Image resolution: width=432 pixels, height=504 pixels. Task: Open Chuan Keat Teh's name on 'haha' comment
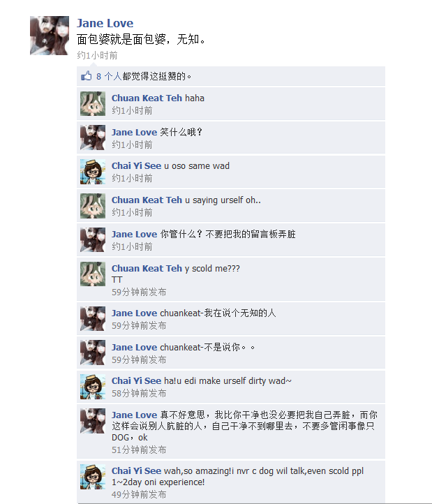tap(147, 98)
